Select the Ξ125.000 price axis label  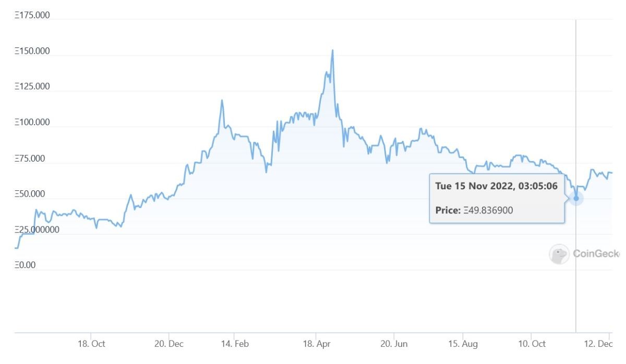pos(32,87)
